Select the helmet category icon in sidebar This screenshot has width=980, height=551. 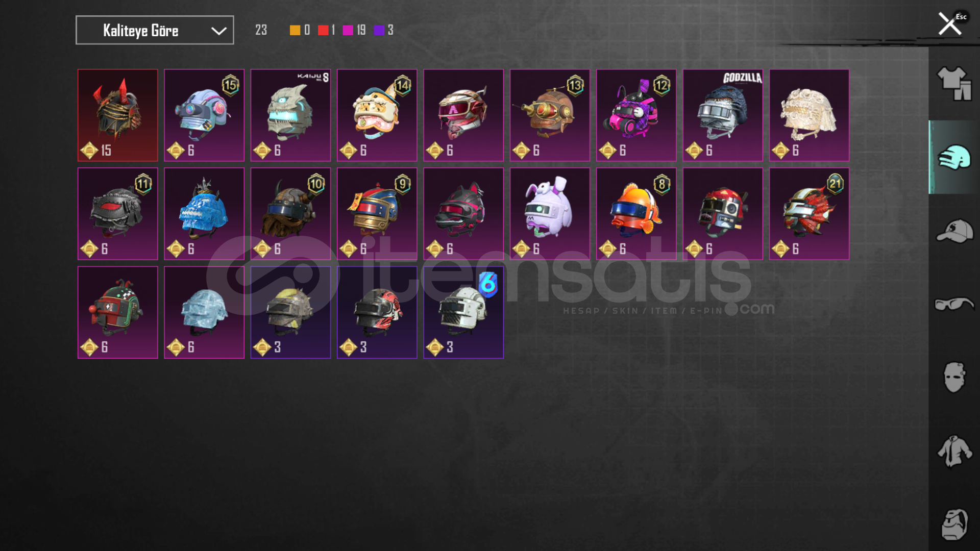click(x=954, y=157)
